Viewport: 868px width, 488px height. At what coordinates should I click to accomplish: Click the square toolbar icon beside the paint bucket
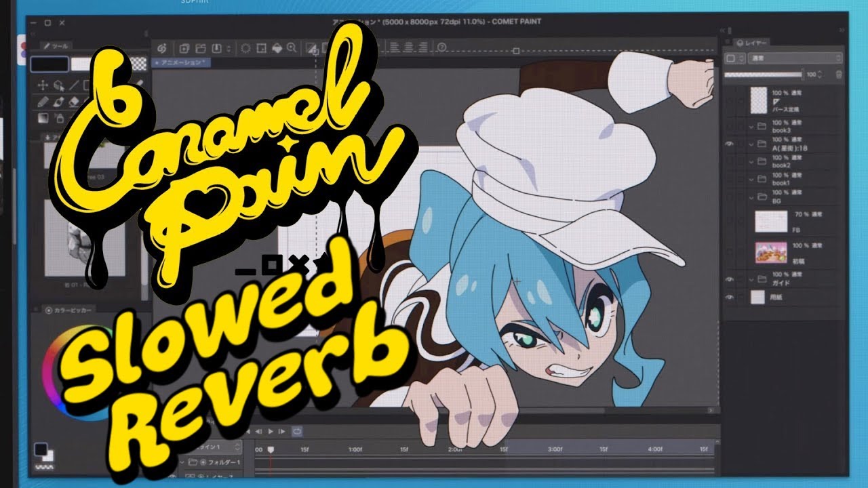coord(261,48)
